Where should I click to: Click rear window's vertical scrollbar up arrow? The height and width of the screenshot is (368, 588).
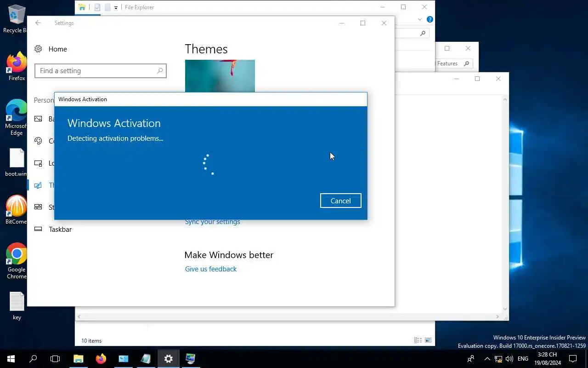pos(505,99)
